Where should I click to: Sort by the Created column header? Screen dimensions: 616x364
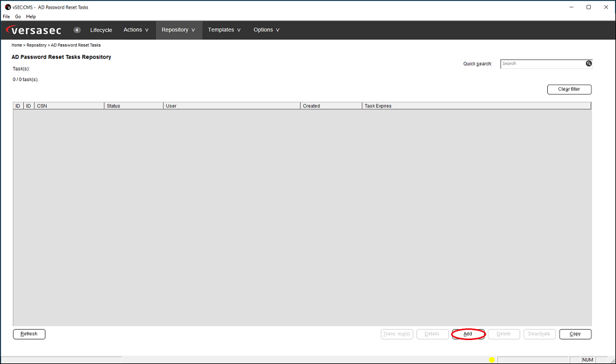(331, 106)
